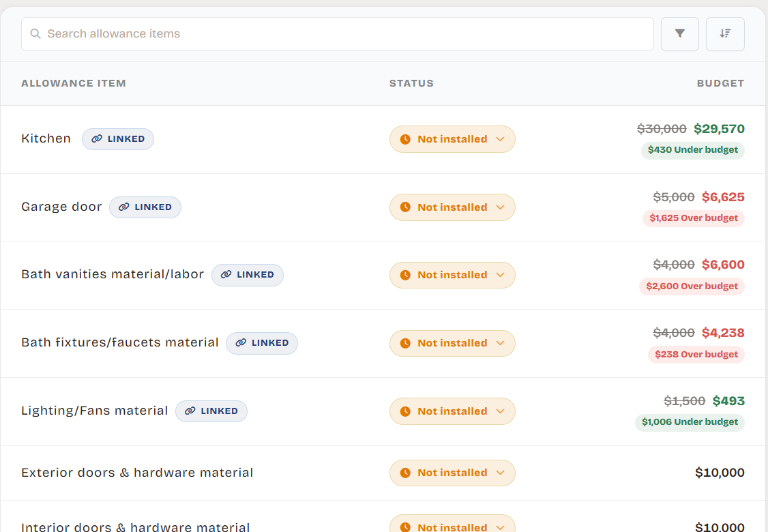Click LINKED badge on Lighting/Fans material

(x=211, y=411)
